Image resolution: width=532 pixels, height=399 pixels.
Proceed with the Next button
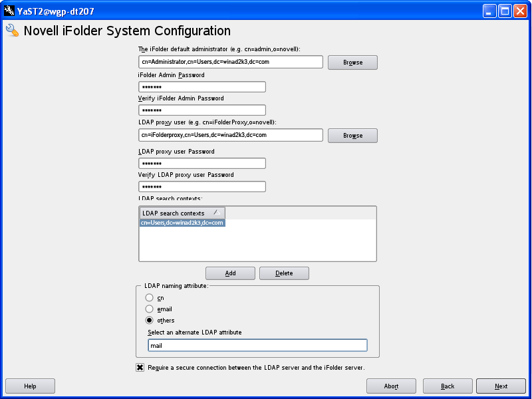pos(501,386)
